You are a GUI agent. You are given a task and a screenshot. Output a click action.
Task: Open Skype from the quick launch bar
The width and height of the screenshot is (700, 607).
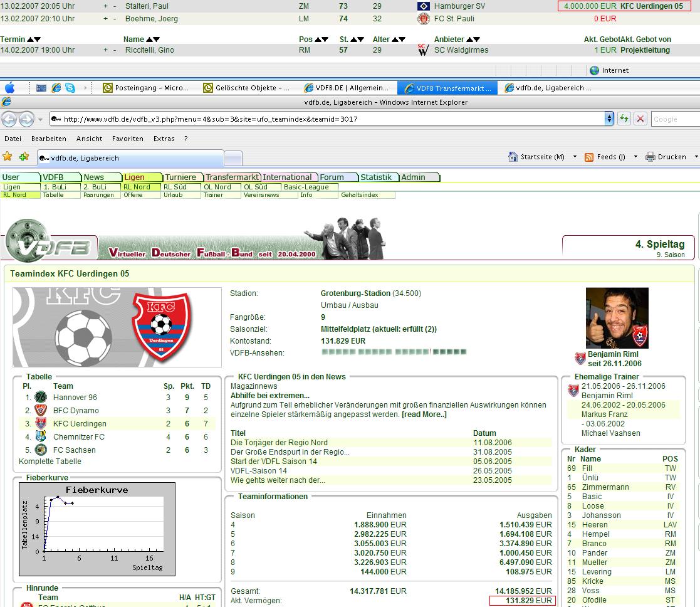[70, 88]
